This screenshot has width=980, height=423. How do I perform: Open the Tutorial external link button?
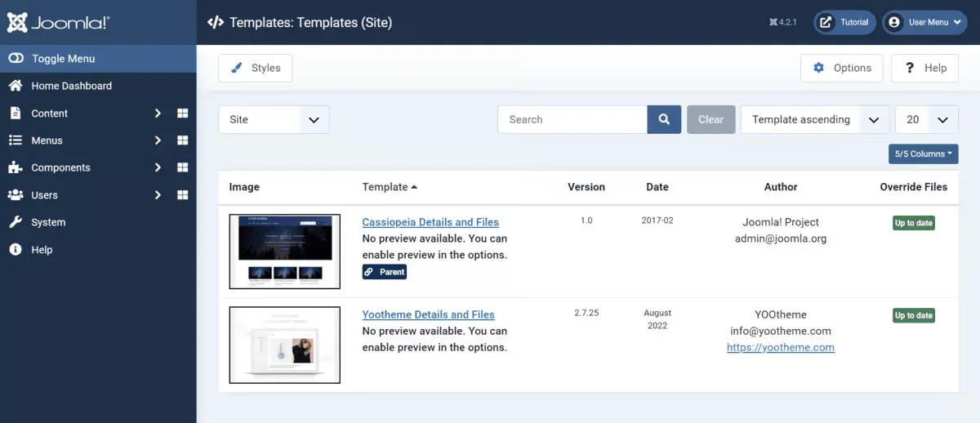click(x=845, y=22)
